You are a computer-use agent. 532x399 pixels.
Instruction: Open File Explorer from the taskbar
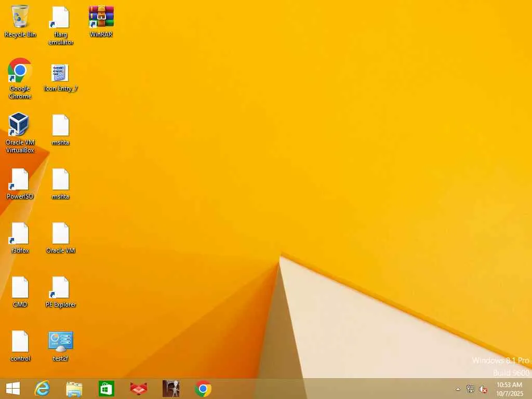74,389
